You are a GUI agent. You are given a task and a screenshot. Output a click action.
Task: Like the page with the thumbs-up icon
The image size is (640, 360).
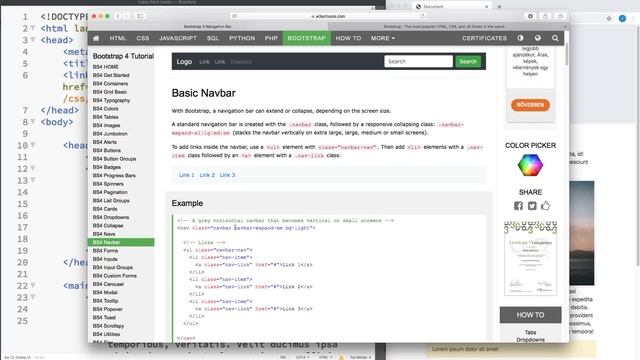[x=545, y=205]
